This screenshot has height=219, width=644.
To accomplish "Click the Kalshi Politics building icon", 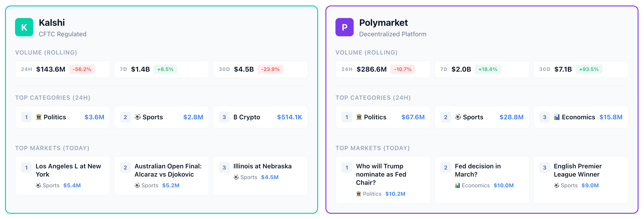I will [39, 117].
